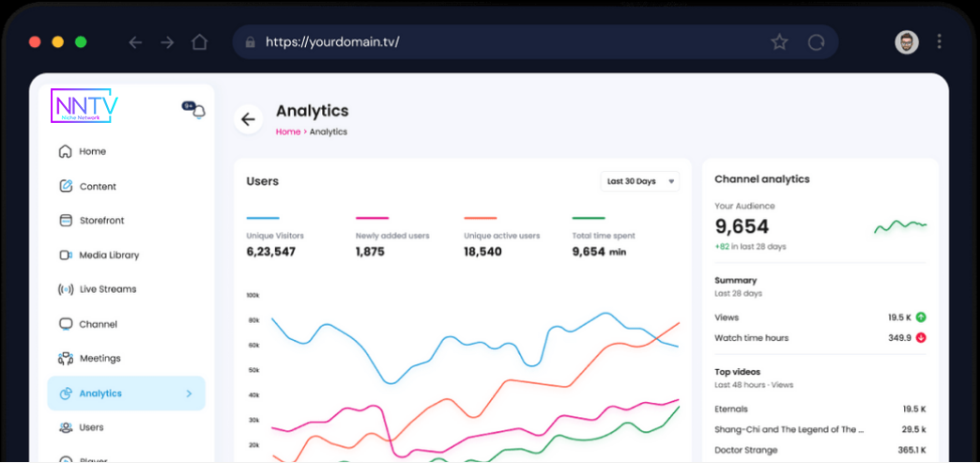
Task: Click the Total time spent green legend
Action: click(589, 218)
